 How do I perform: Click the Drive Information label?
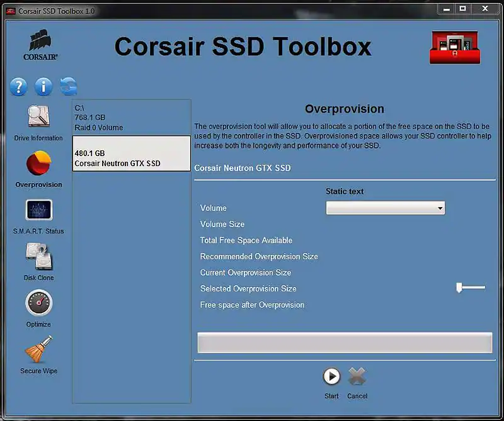pos(38,138)
